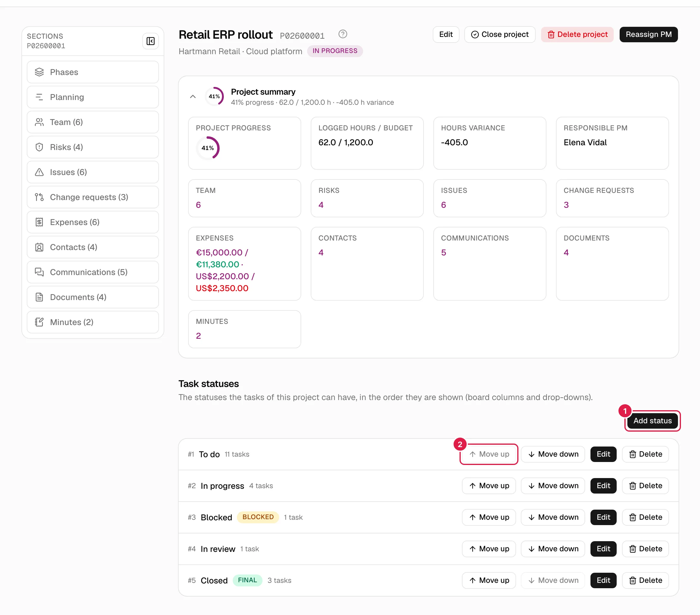Click the Delete project button
The image size is (700, 615).
point(577,35)
